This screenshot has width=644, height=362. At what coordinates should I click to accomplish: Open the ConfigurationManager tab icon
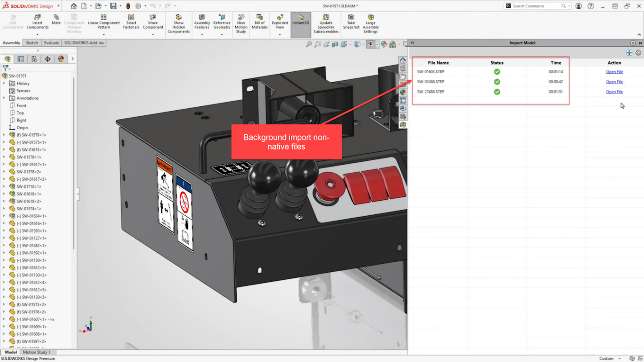34,59
